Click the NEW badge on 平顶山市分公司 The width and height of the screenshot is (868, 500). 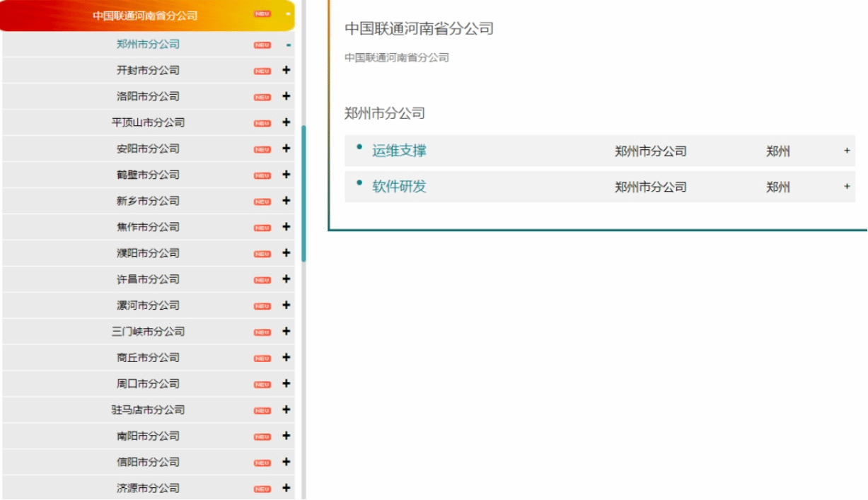(x=262, y=124)
